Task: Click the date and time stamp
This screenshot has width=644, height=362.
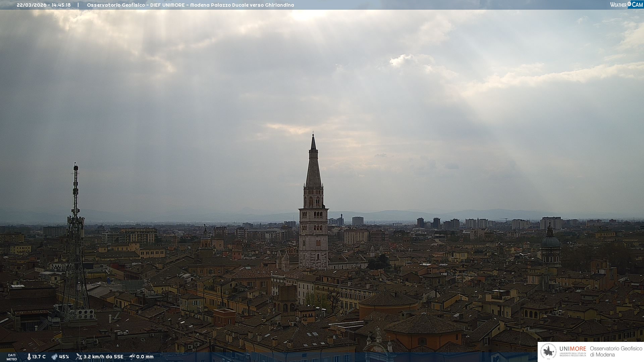Action: [x=44, y=5]
